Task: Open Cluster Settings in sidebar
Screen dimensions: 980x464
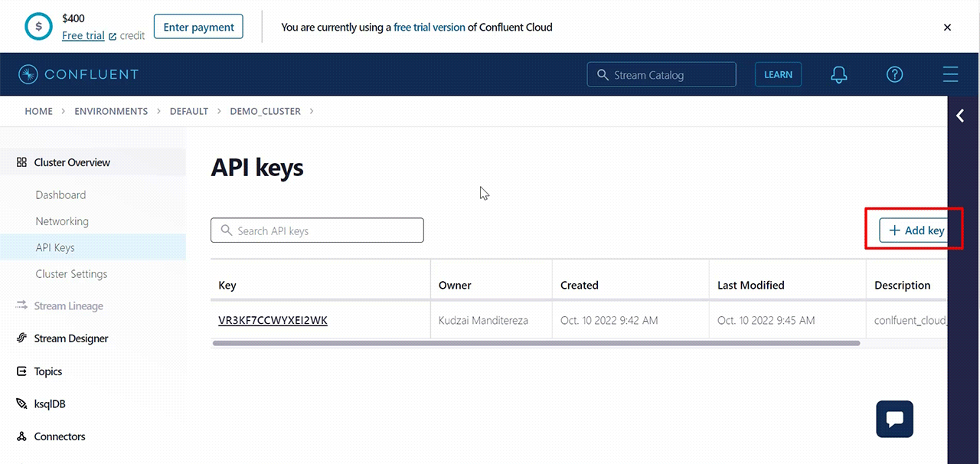Action: coord(71,274)
